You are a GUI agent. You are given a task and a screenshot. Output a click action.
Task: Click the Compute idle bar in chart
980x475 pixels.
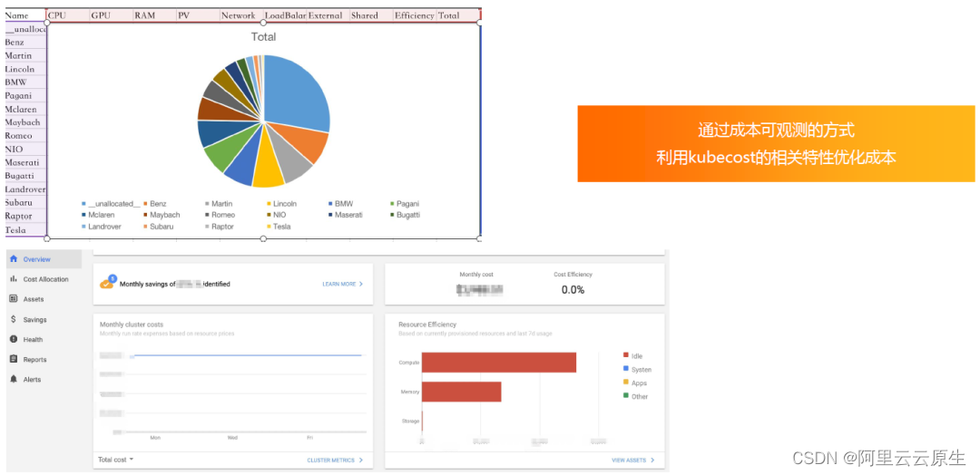pos(499,362)
